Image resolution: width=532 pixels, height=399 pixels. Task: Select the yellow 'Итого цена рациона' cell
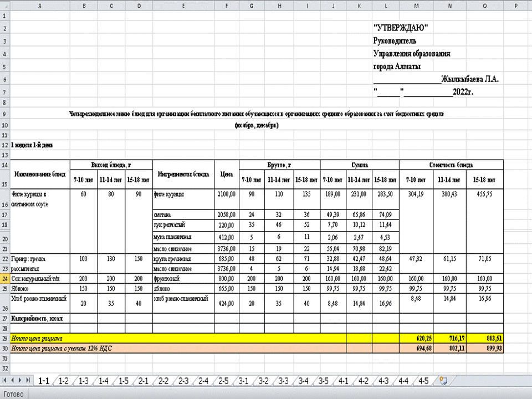pyautogui.click(x=111, y=337)
